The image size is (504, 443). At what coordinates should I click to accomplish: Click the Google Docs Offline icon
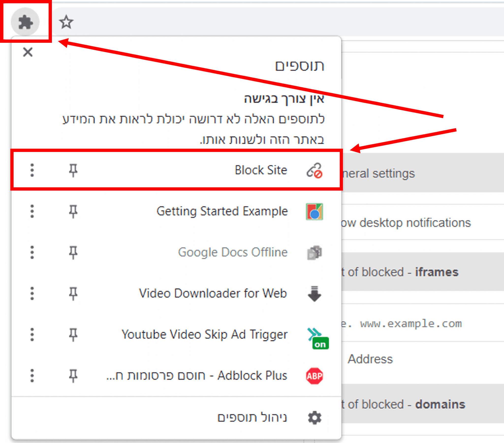[x=314, y=253]
